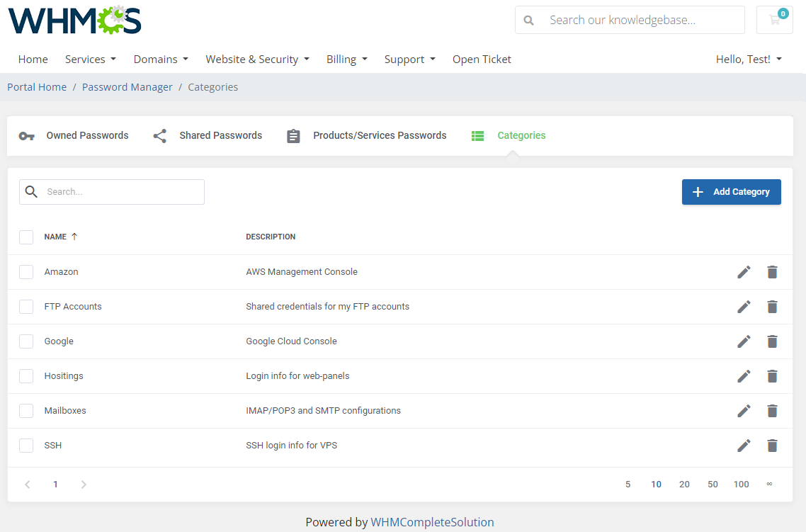Viewport: 806px width, 532px height.
Task: Toggle the select-all checkbox in header
Action: pyautogui.click(x=26, y=237)
